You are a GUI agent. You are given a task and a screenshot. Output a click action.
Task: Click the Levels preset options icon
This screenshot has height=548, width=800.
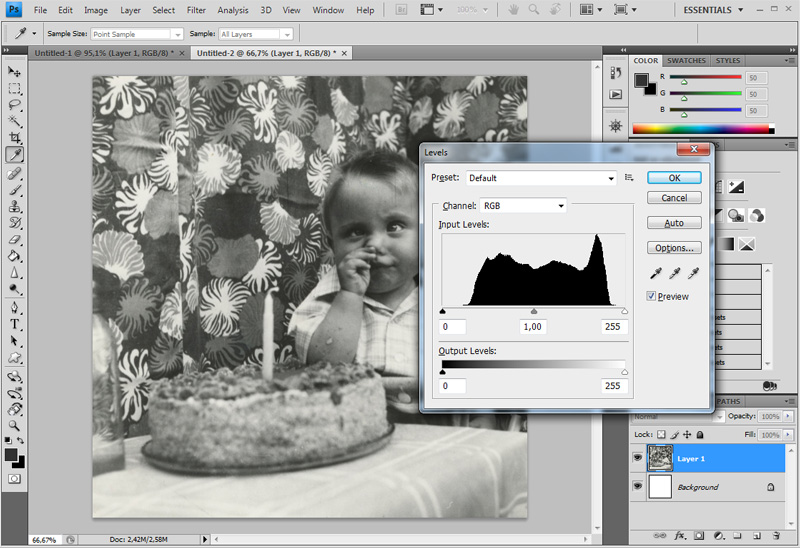(629, 177)
